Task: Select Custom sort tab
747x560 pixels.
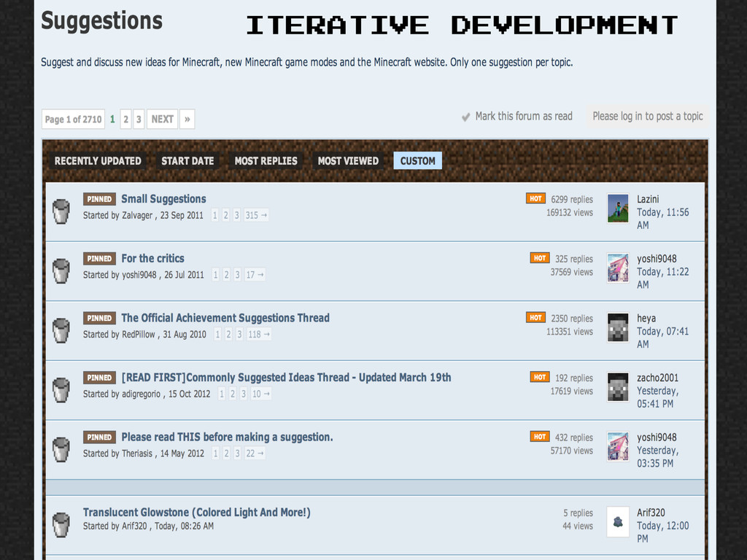Action: [418, 161]
